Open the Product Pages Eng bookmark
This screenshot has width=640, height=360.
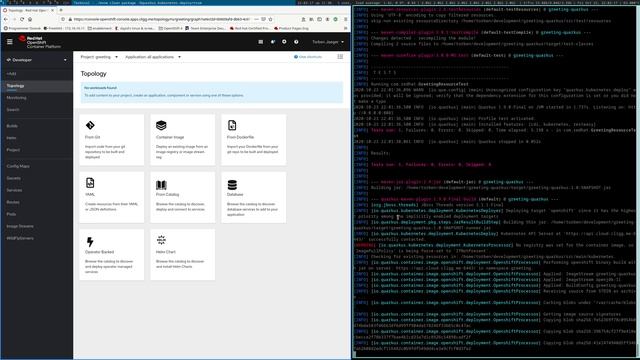pos(291,29)
